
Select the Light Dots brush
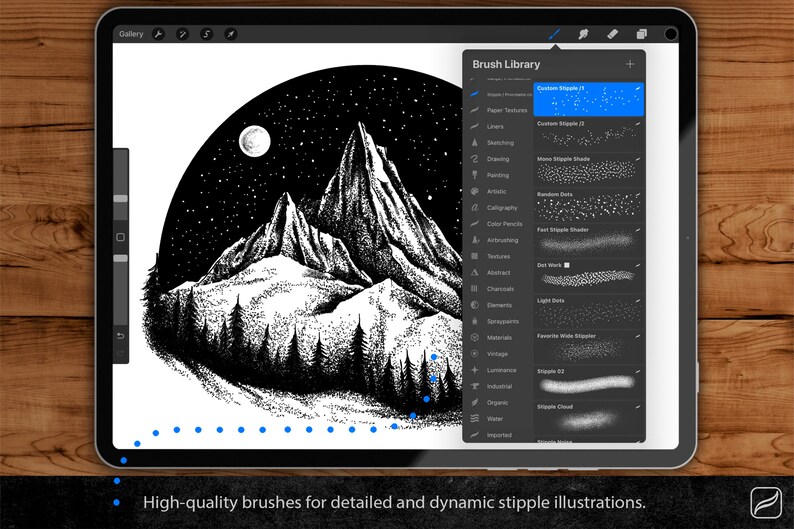click(588, 312)
